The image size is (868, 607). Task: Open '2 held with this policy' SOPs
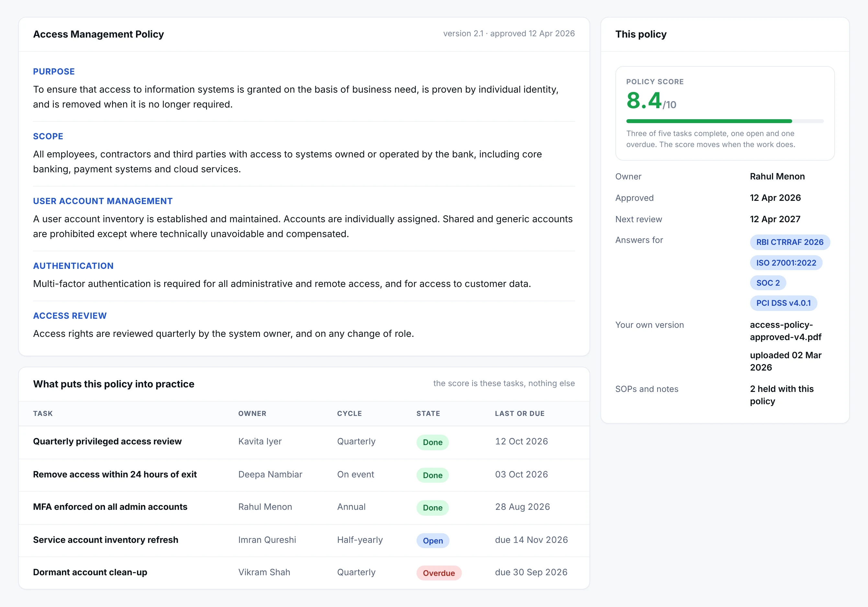(x=782, y=395)
